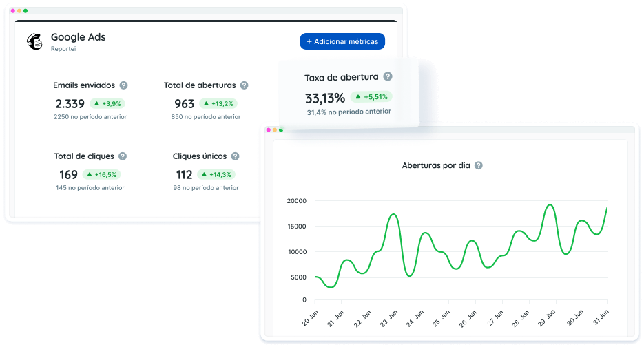The height and width of the screenshot is (347, 644).
Task: Show help tooltip for Taxa de abertura
Action: click(388, 77)
